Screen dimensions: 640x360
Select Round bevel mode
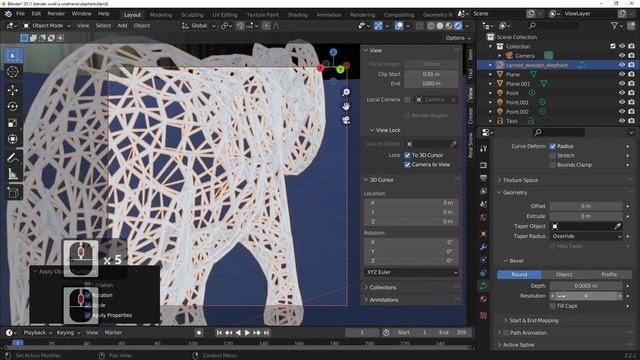(x=519, y=275)
